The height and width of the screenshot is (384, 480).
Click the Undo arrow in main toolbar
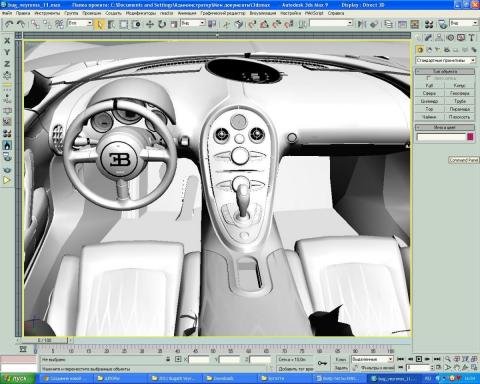click(x=9, y=24)
